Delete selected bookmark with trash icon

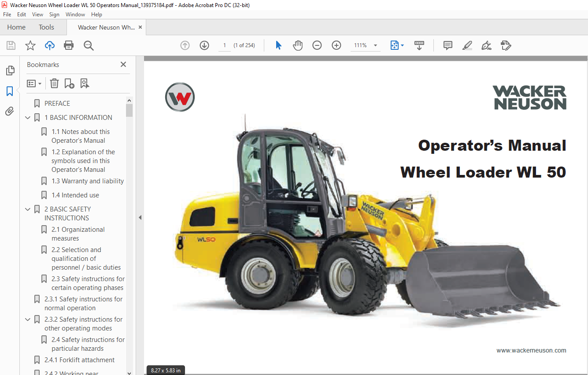click(54, 83)
